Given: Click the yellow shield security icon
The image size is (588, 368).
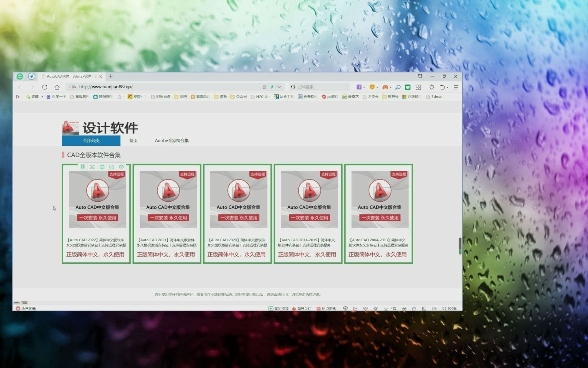Looking at the screenshot, I should [x=372, y=87].
